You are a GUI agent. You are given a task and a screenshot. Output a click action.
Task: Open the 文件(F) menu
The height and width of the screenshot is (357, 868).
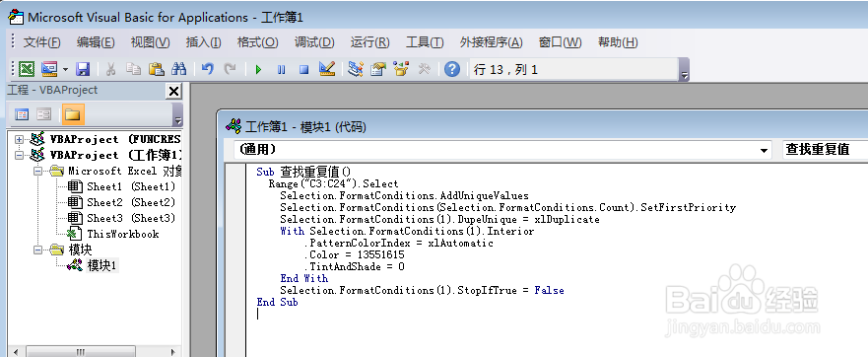coord(41,42)
